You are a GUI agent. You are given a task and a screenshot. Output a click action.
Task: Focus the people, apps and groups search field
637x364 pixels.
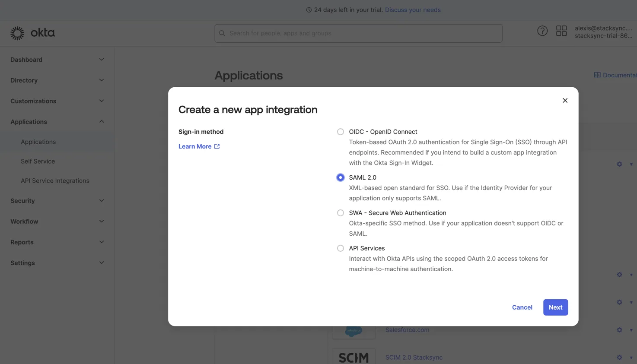click(x=358, y=33)
